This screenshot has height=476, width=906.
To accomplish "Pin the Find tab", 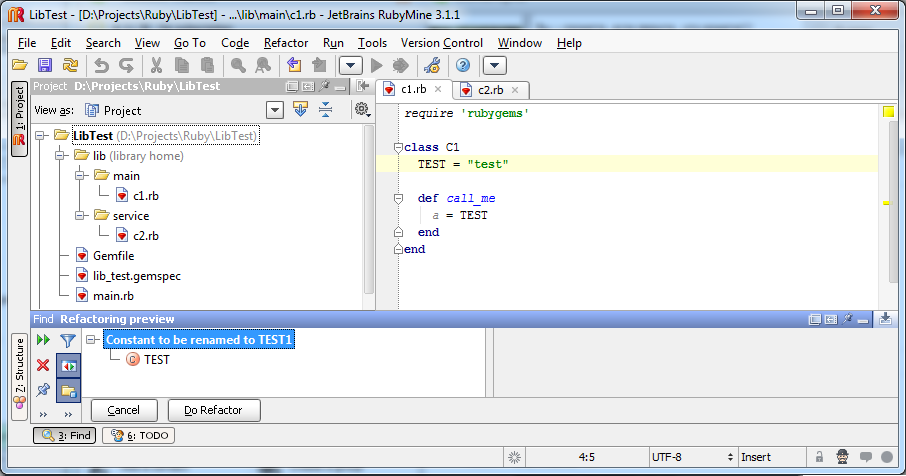I will pyautogui.click(x=43, y=390).
